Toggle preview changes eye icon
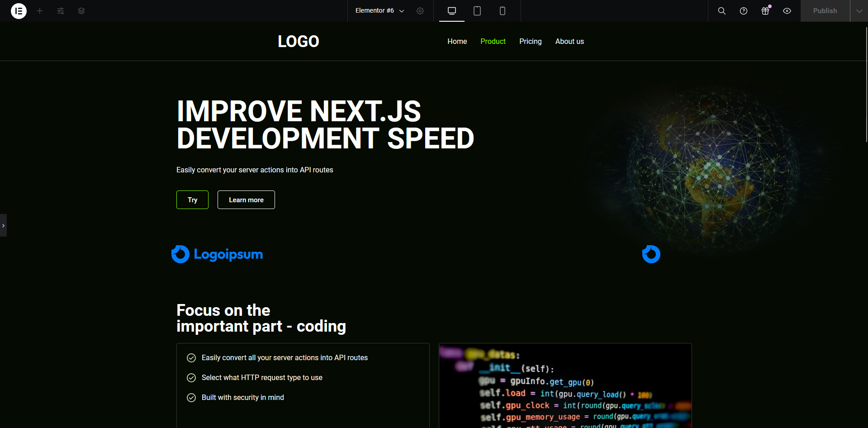Viewport: 868px width, 428px height. (x=787, y=11)
